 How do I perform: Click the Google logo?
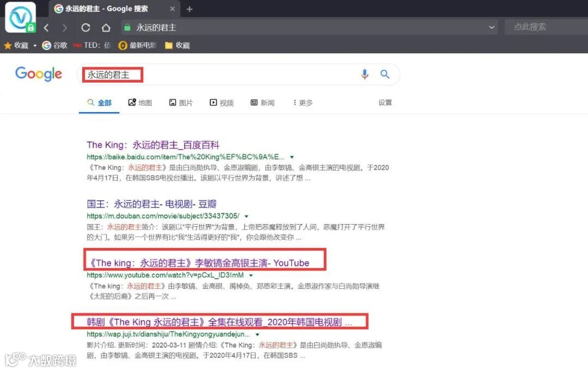point(39,74)
